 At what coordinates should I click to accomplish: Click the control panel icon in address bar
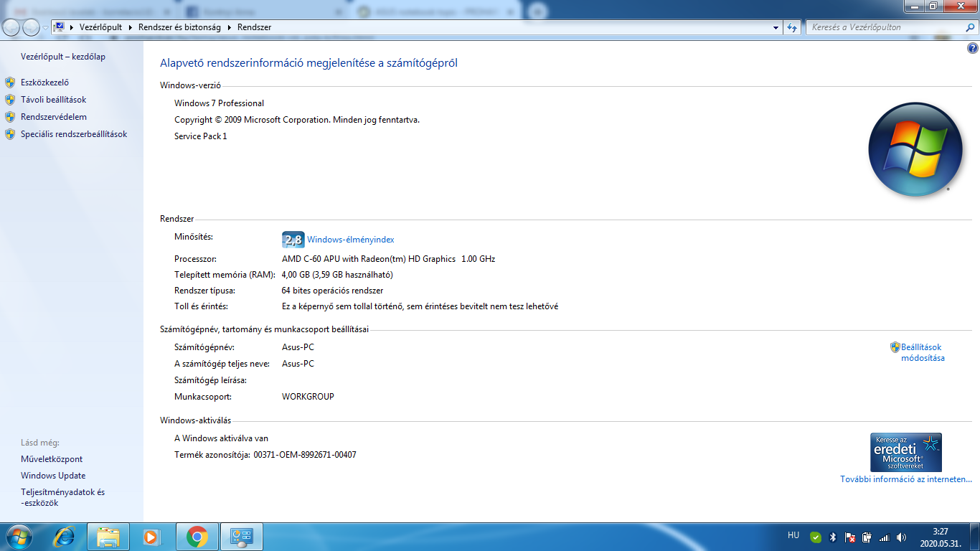click(60, 27)
